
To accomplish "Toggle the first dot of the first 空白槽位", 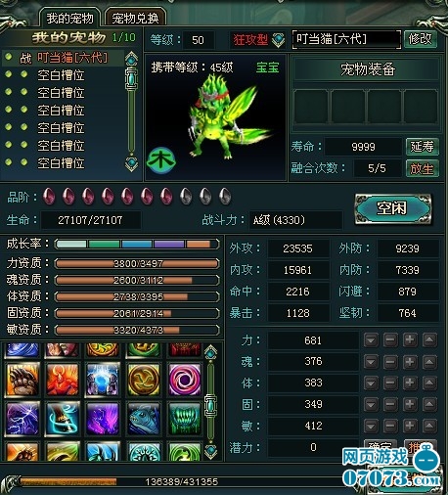I will [x=9, y=74].
